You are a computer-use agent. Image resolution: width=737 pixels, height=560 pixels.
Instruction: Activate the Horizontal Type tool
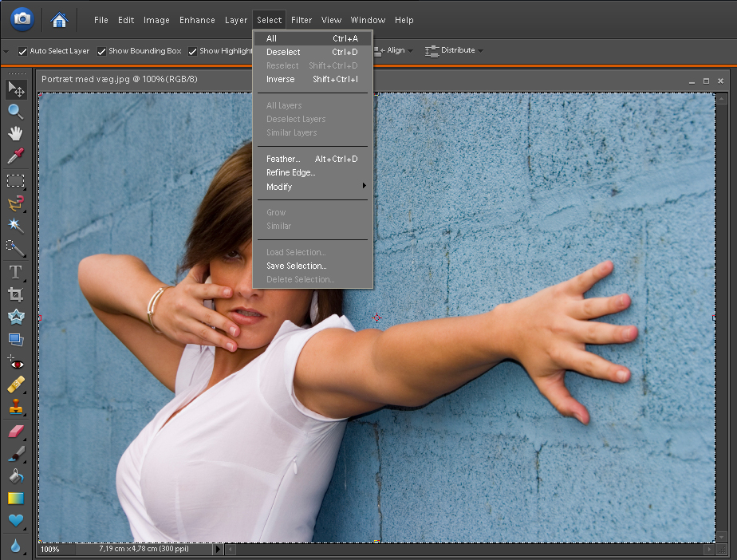(15, 272)
